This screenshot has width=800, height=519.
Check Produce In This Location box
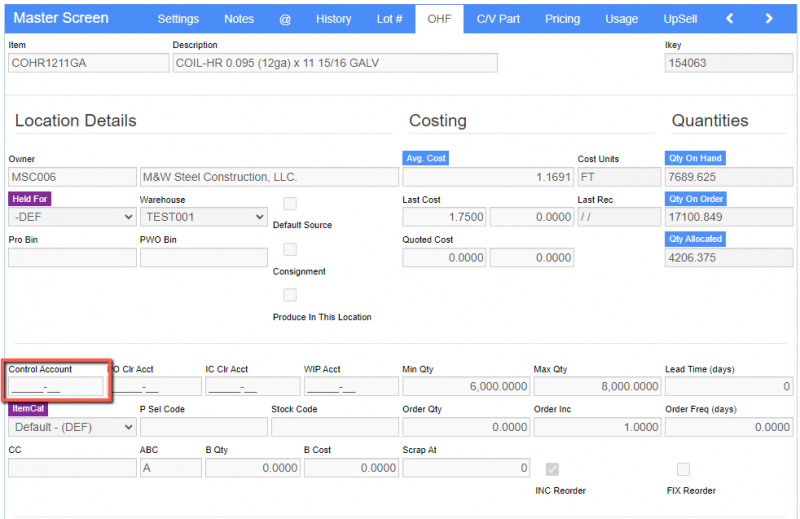tap(290, 295)
